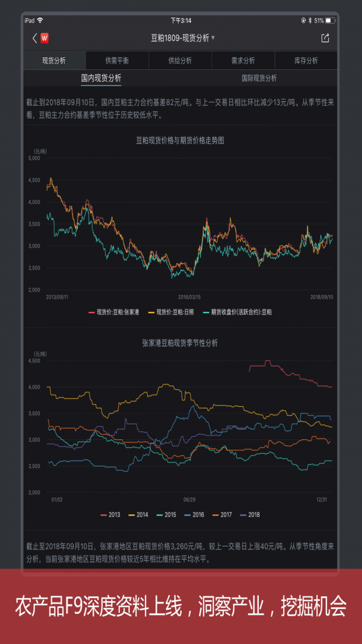Toggle the 2018 seasonal line legend
362x644 pixels.
coord(250,515)
